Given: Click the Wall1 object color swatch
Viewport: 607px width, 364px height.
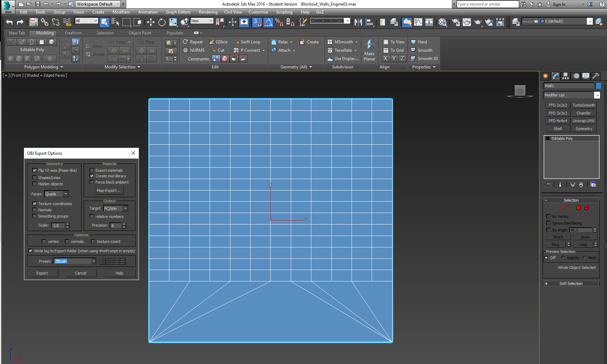Looking at the screenshot, I should point(598,86).
